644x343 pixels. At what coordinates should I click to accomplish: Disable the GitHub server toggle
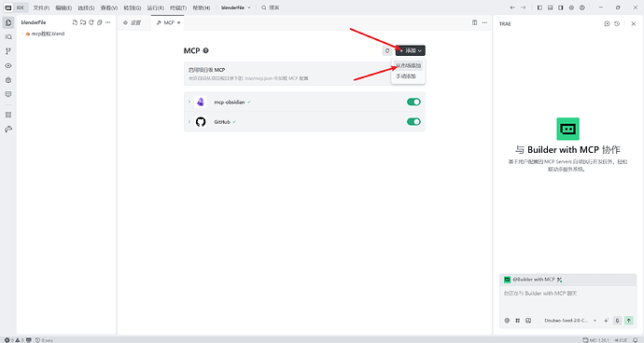click(413, 122)
